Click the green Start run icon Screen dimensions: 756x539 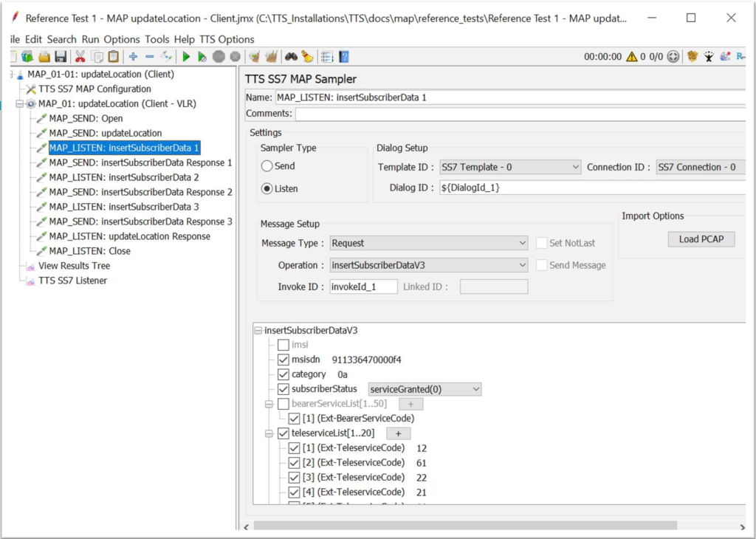[186, 57]
